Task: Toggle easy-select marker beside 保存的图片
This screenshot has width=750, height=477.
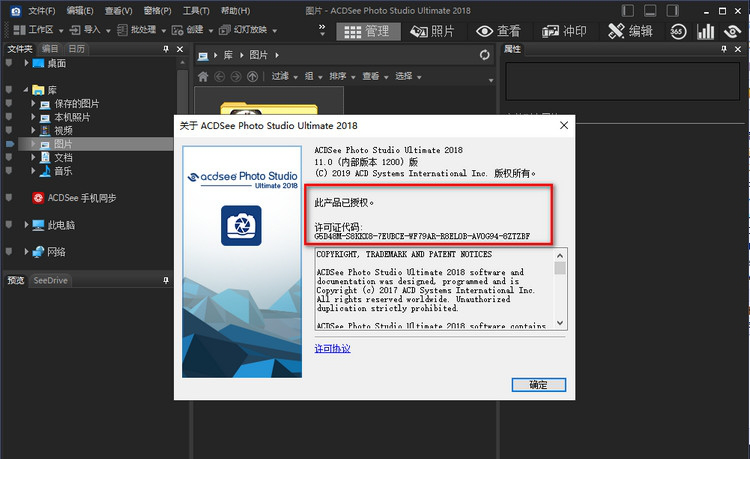Action: coord(9,103)
